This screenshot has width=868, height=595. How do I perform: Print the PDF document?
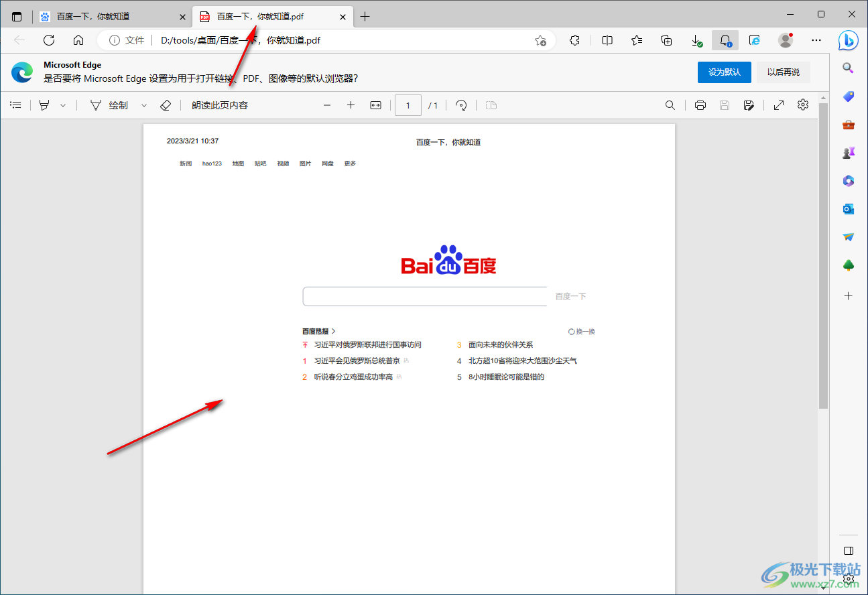click(700, 105)
